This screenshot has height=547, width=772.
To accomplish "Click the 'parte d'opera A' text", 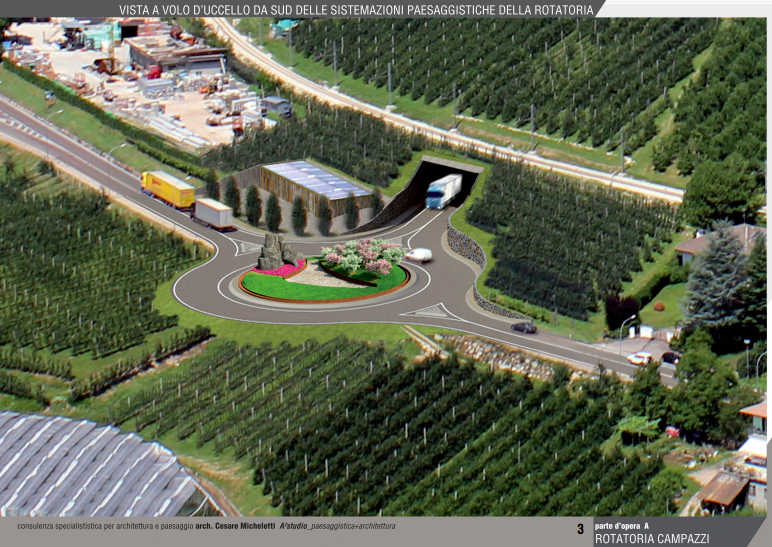I will point(622,526).
